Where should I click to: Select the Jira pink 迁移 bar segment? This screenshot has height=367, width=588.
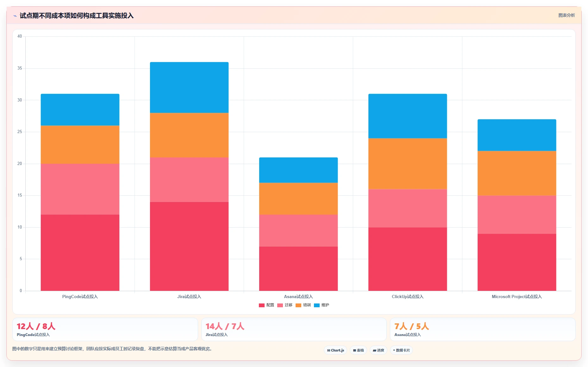[189, 180]
